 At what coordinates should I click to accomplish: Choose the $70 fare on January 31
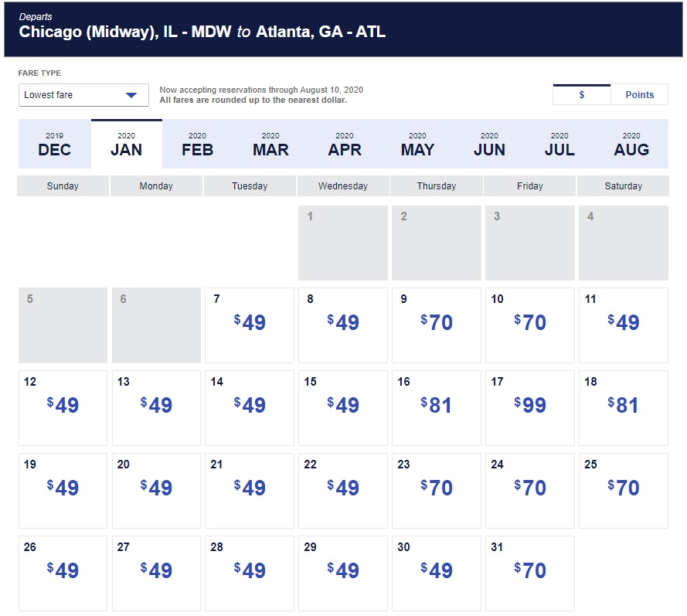click(530, 571)
